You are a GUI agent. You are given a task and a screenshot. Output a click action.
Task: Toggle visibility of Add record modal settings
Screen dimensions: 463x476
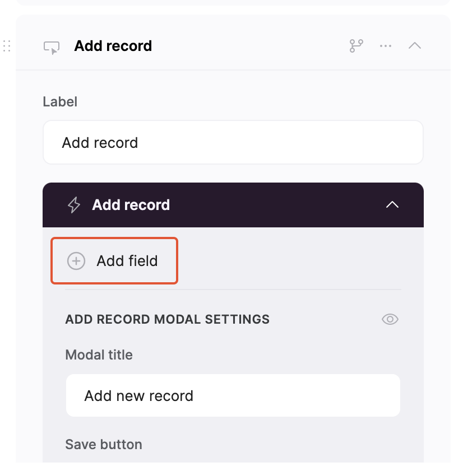(390, 319)
